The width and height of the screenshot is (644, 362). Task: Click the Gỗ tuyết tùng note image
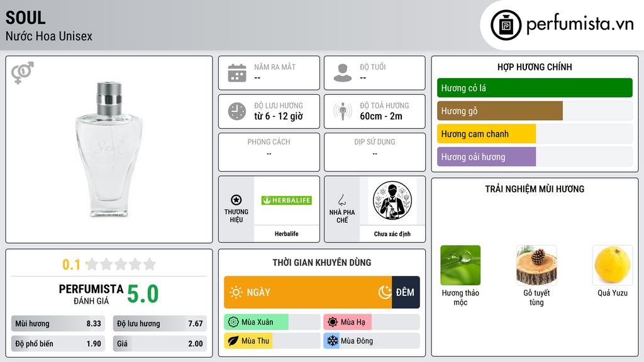pos(536,265)
